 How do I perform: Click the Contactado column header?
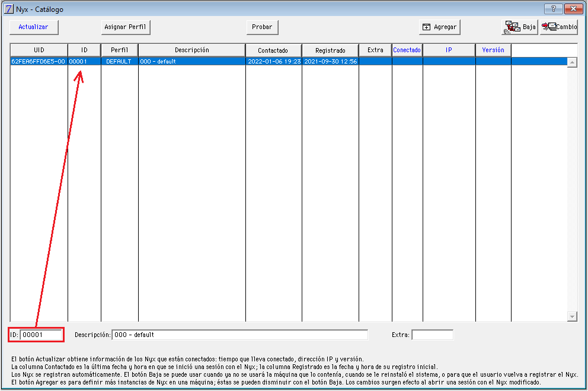(273, 50)
